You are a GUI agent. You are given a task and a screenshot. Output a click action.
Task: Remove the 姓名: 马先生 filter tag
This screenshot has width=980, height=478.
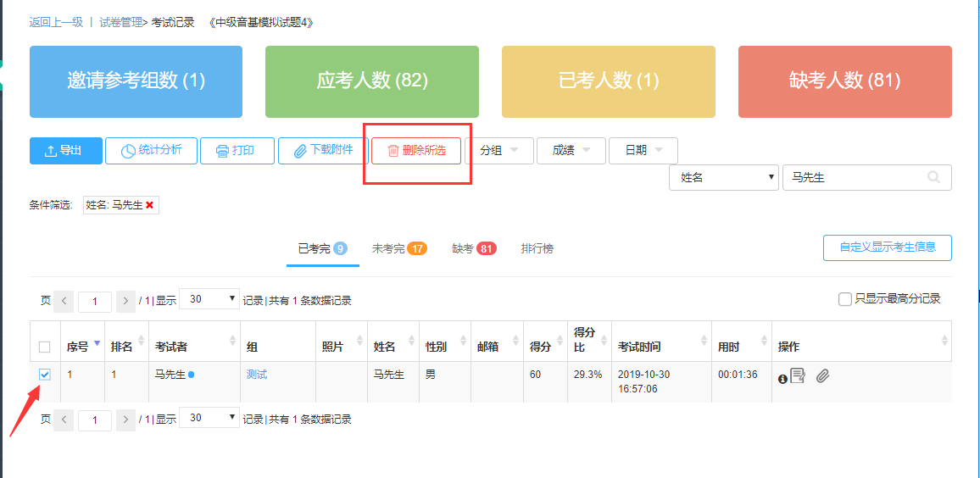pyautogui.click(x=150, y=205)
